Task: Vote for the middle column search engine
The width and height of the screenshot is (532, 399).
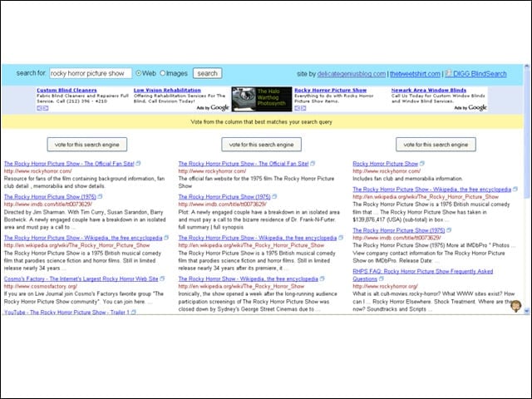Action: pos(261,145)
